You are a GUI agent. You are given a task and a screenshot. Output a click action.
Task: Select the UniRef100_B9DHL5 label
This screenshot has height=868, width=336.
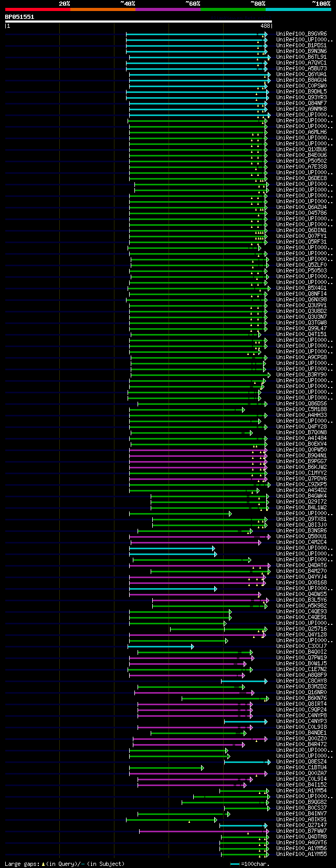[301, 91]
